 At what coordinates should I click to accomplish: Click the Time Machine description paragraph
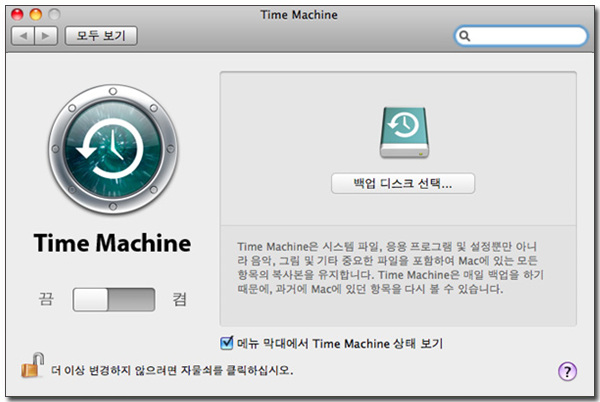390,267
